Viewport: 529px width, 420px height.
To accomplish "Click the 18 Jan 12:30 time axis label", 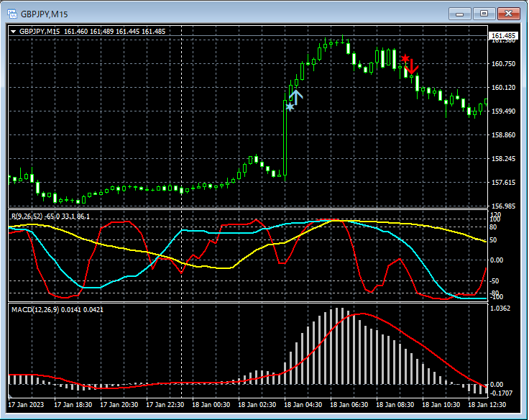I will click(x=486, y=406).
